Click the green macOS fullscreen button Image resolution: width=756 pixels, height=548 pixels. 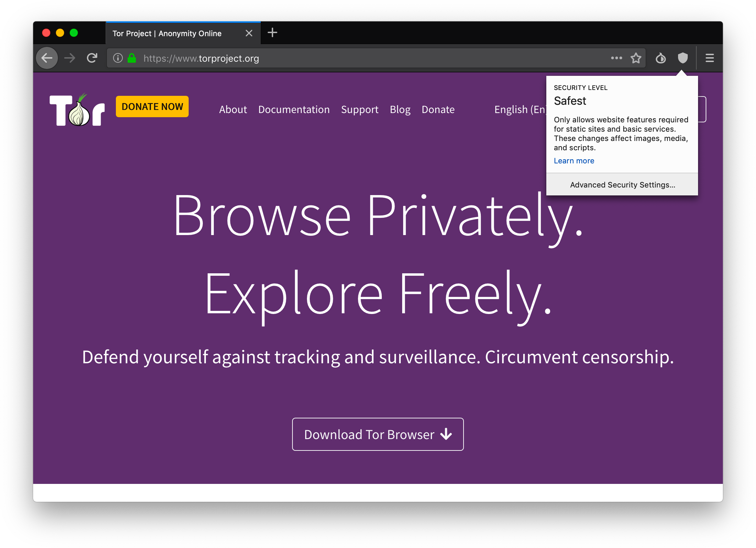(x=74, y=33)
